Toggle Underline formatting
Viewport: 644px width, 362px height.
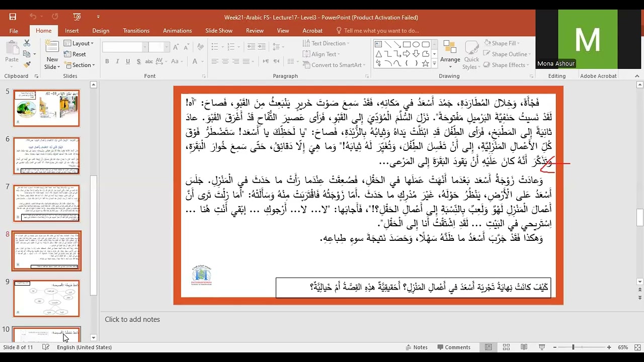(128, 61)
